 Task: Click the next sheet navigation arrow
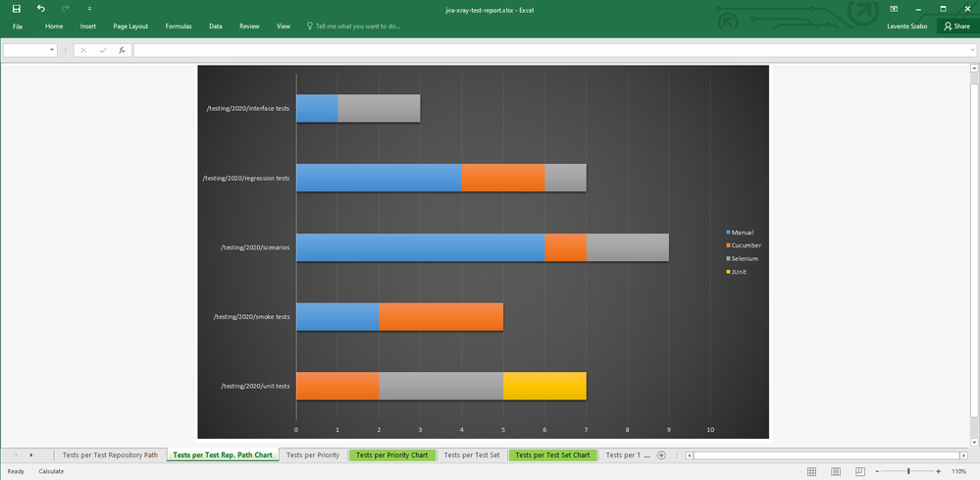pyautogui.click(x=31, y=455)
